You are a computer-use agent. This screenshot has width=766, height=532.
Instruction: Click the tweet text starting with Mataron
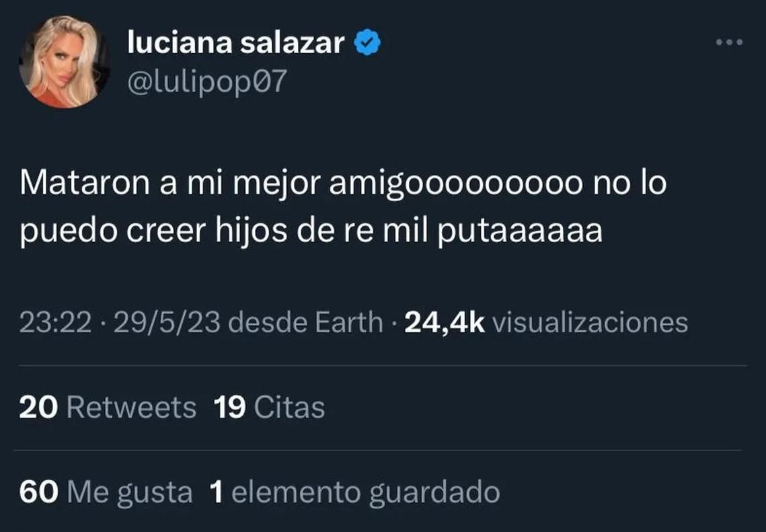(x=343, y=184)
